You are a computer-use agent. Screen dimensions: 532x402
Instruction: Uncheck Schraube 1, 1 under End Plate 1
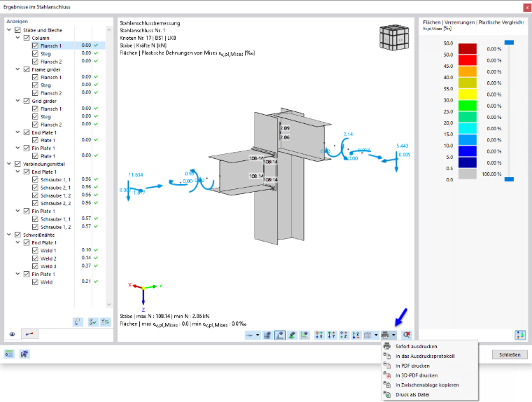[x=35, y=179]
